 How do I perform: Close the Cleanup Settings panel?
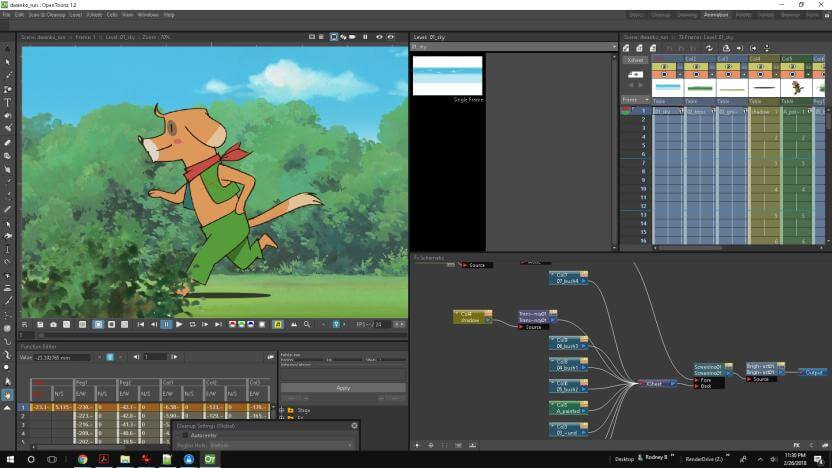click(354, 426)
